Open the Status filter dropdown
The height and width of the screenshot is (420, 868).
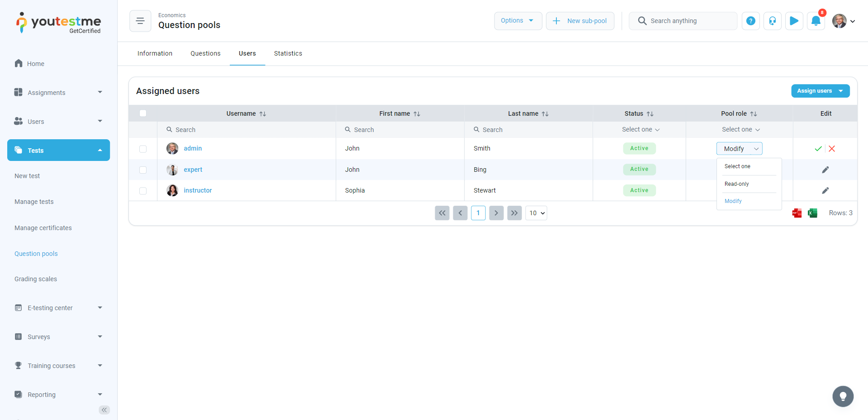640,130
